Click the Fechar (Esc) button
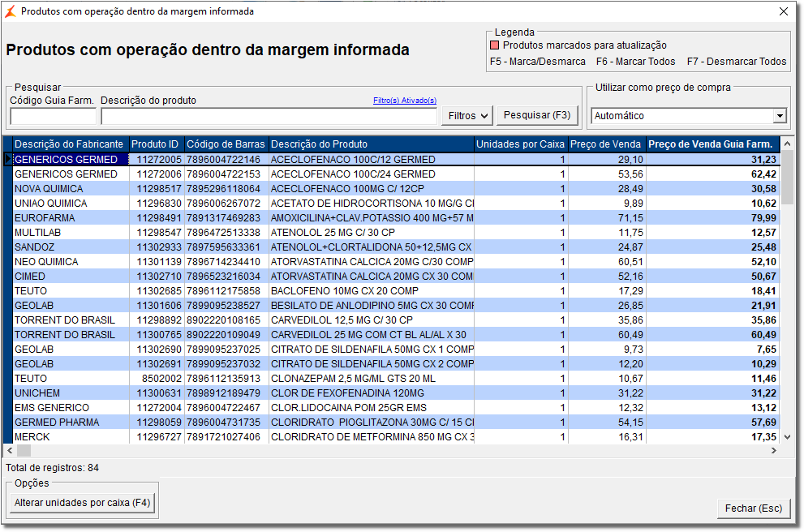This screenshot has height=532, width=804. [x=753, y=508]
